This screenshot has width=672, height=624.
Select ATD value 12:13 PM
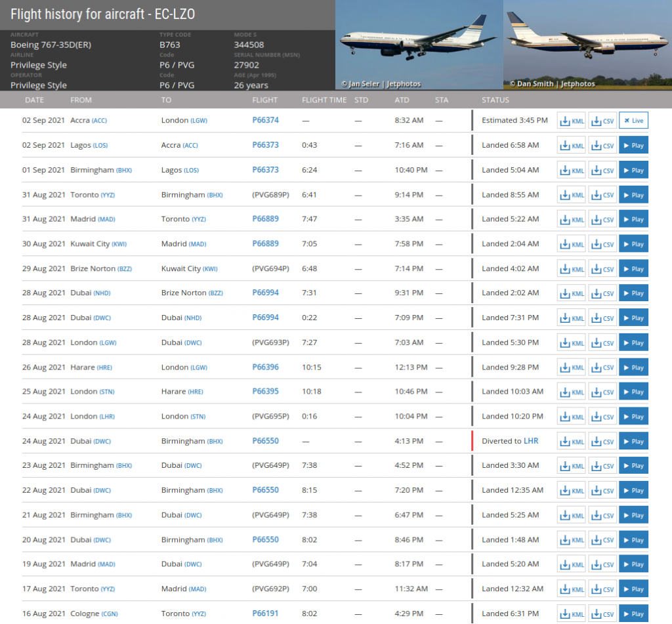tap(411, 367)
